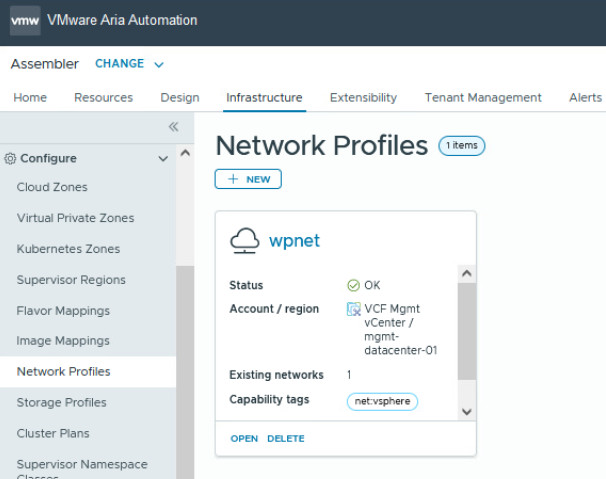The height and width of the screenshot is (479, 606).
Task: Click the wpnet cloud network icon
Action: point(245,241)
